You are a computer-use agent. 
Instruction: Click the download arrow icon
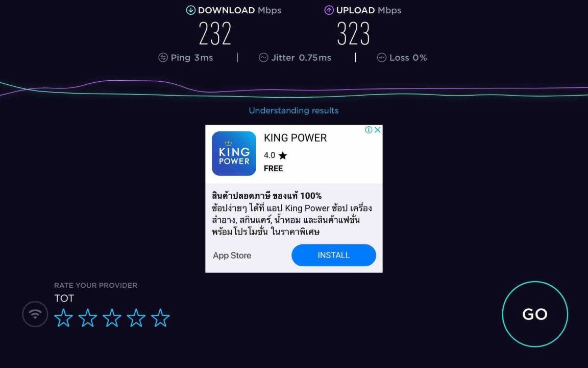(x=190, y=10)
